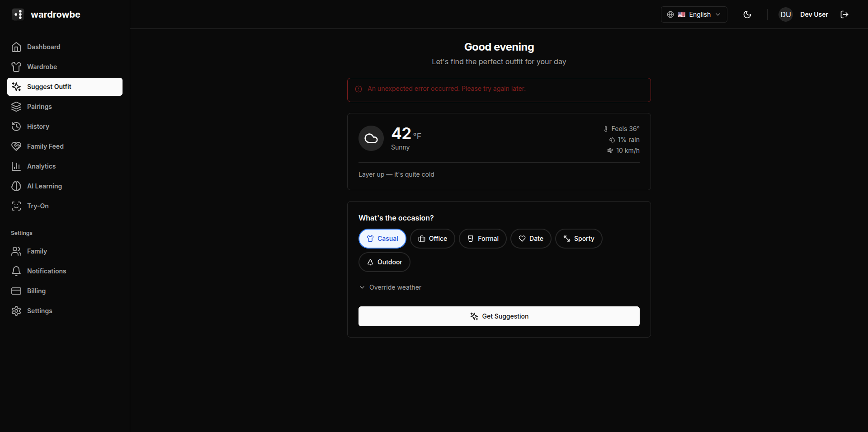Expand the Override weather section
The height and width of the screenshot is (432, 868).
390,287
